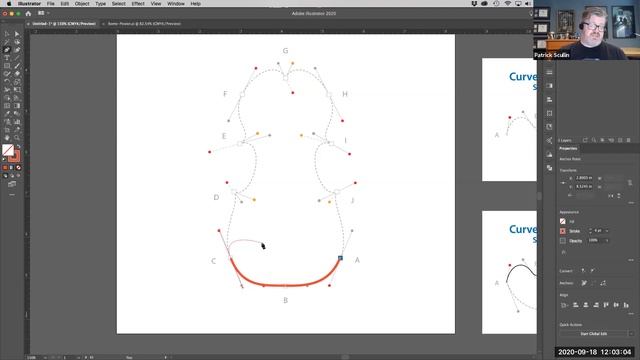640x360 pixels.
Task: Choose the Lasso tool
Action: [x=17, y=42]
